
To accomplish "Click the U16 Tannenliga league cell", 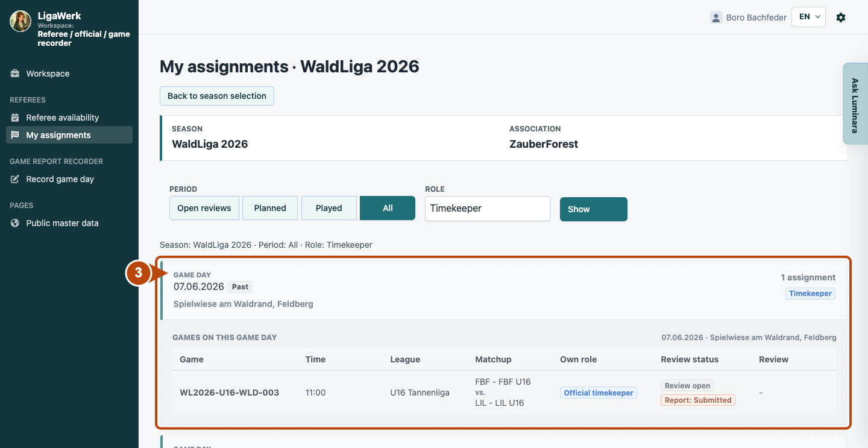I will tap(420, 393).
